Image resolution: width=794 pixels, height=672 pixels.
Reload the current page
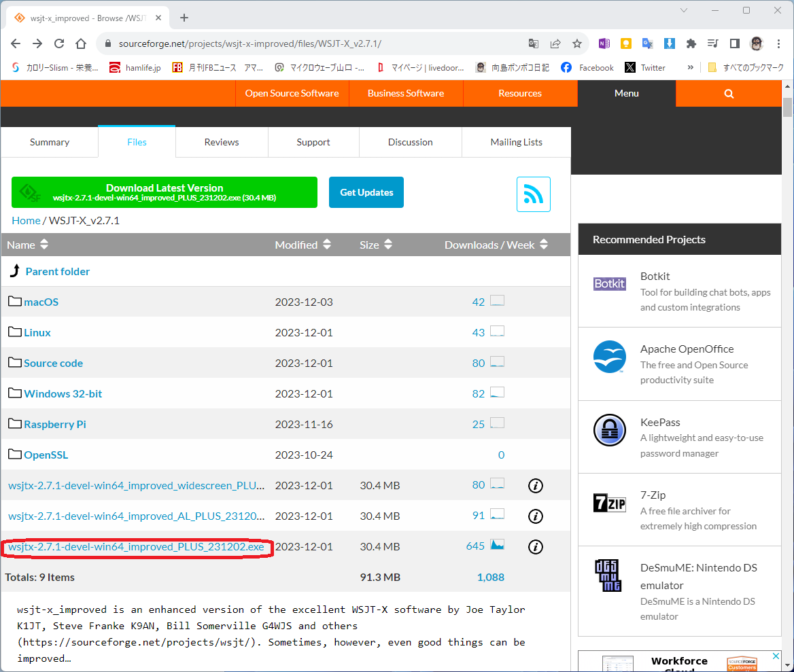tap(59, 43)
